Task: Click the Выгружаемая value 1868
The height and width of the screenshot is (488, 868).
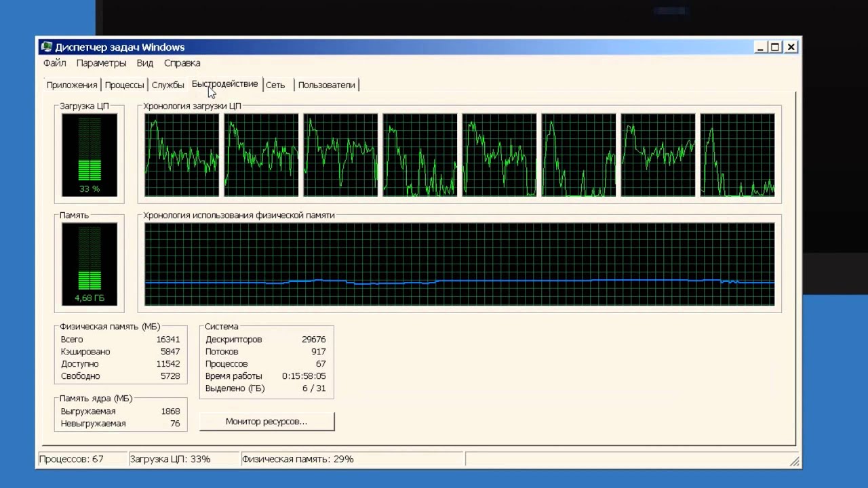Action: pyautogui.click(x=170, y=411)
